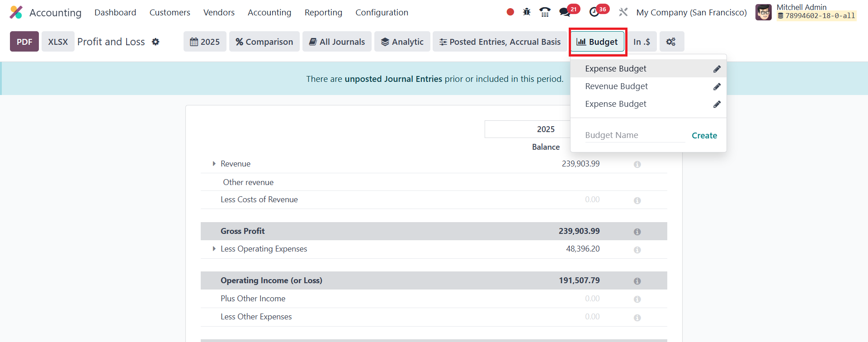This screenshot has width=868, height=342.
Task: Open the Discuss messages icon
Action: tap(565, 12)
